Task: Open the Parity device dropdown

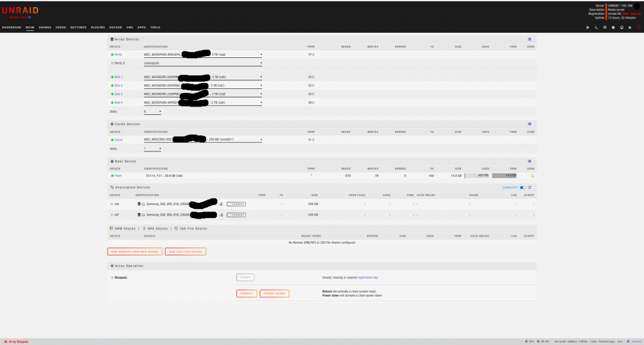Action: pos(203,55)
